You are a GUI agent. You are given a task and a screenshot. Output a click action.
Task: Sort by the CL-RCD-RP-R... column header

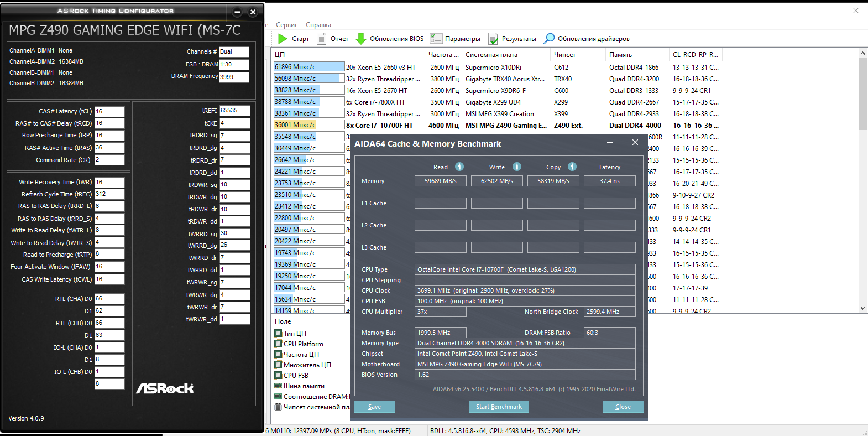click(x=696, y=55)
